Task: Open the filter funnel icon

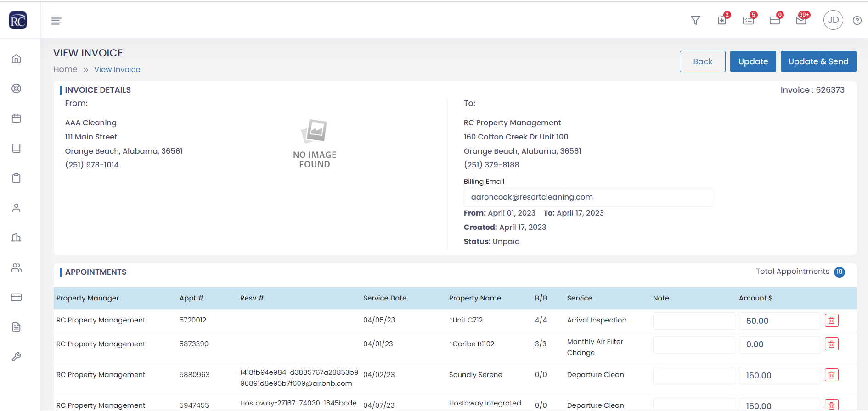Action: point(695,20)
